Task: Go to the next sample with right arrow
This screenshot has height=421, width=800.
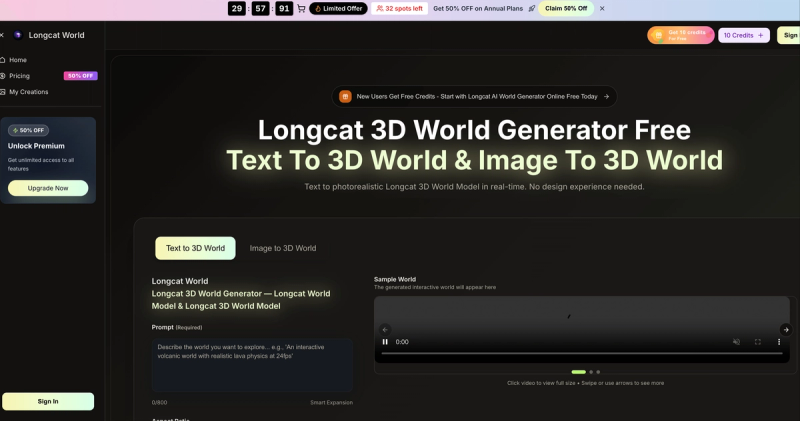Action: click(x=786, y=330)
